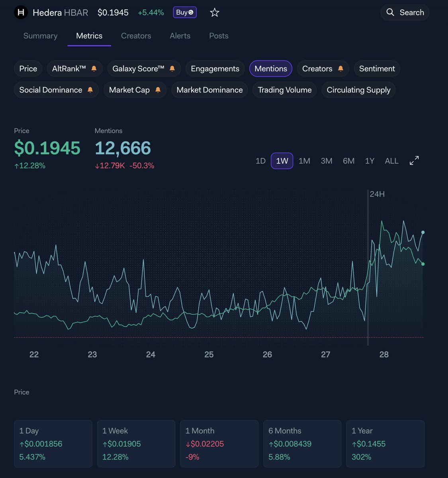Image resolution: width=448 pixels, height=478 pixels.
Task: Click the date label 25 on axis
Action: (209, 355)
